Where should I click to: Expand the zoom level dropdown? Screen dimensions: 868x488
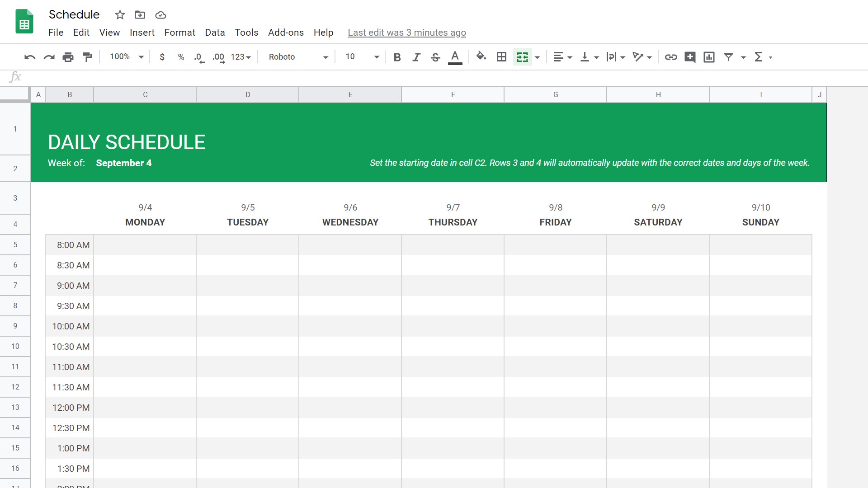[x=126, y=57]
